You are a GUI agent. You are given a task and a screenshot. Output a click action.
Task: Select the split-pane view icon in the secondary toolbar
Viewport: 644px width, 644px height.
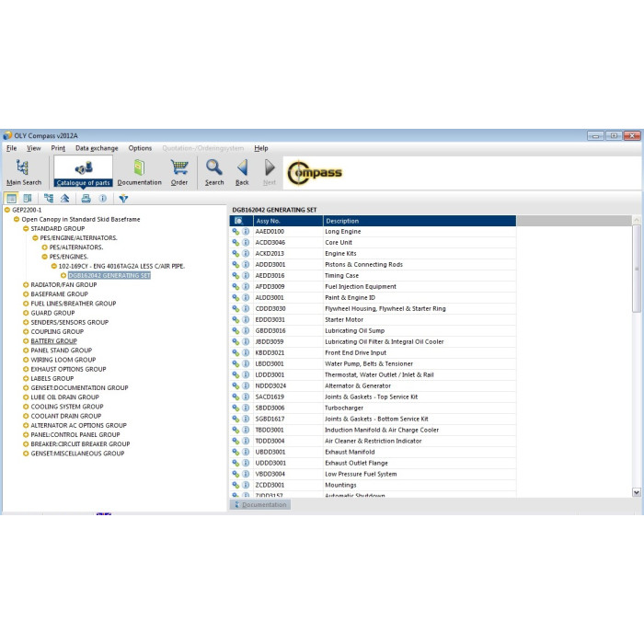tap(28, 199)
